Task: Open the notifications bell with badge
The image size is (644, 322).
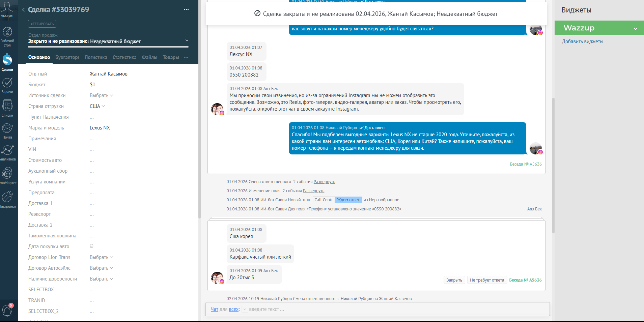Action: pyautogui.click(x=7, y=310)
